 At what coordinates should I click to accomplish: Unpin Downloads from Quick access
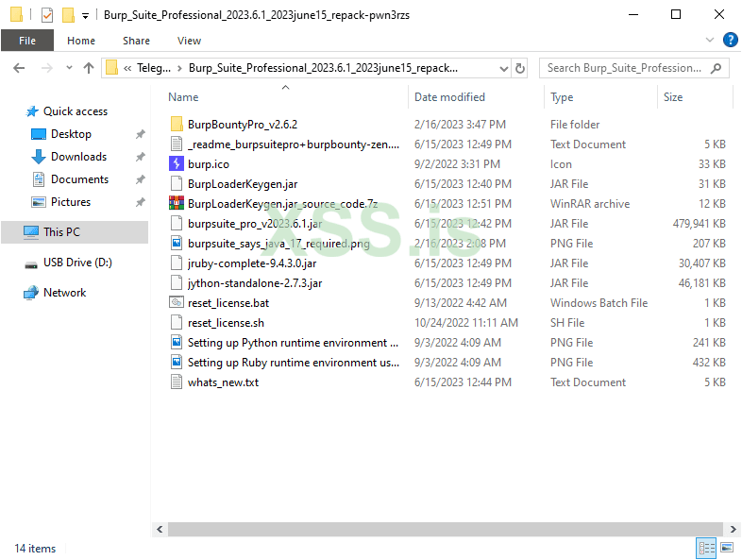140,157
